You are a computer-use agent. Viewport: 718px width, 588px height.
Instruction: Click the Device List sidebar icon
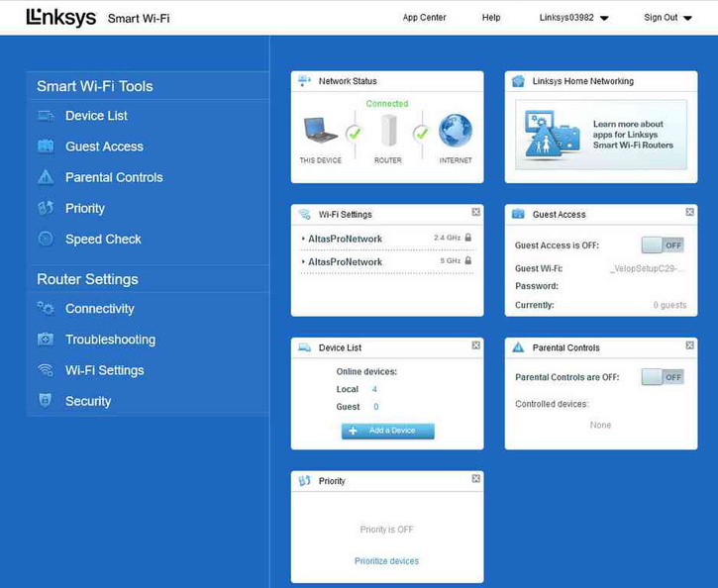[46, 116]
